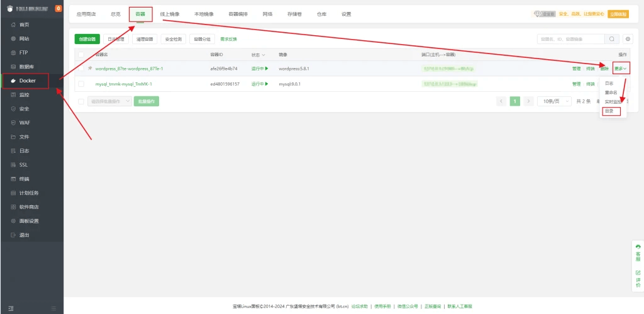Image resolution: width=644 pixels, height=314 pixels.
Task: Click 日志管理 button
Action: tap(116, 39)
